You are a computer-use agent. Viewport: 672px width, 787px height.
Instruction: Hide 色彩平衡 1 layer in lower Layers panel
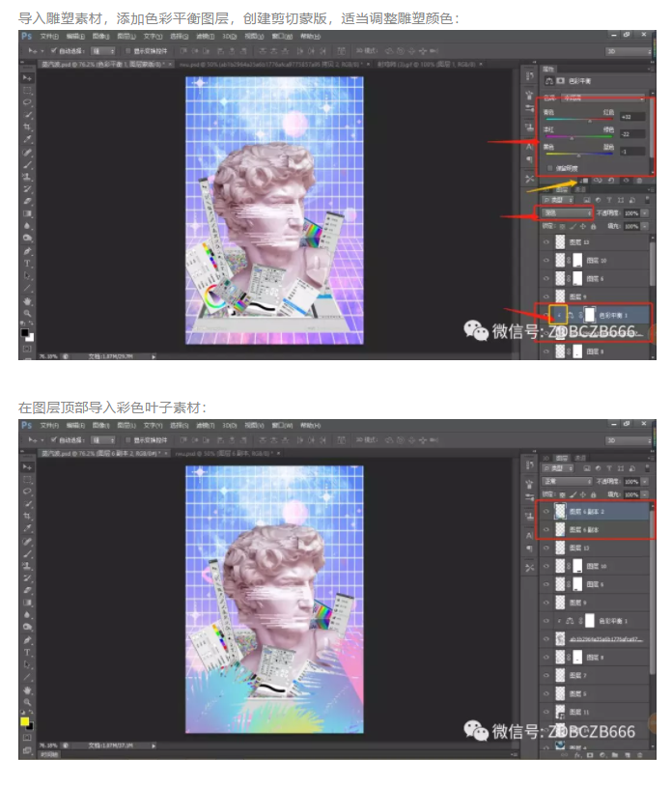pyautogui.click(x=546, y=621)
